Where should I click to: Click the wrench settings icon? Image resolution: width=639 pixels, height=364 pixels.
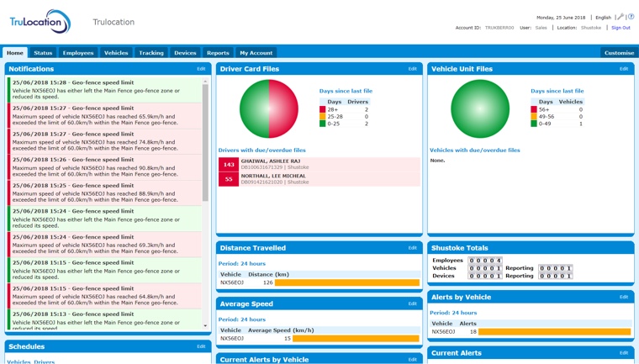click(x=620, y=17)
